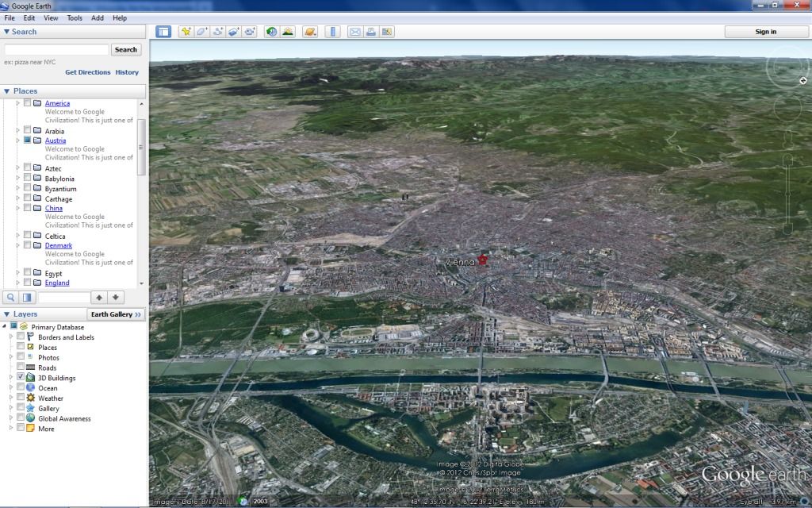
Task: Open the View menu
Action: point(51,17)
